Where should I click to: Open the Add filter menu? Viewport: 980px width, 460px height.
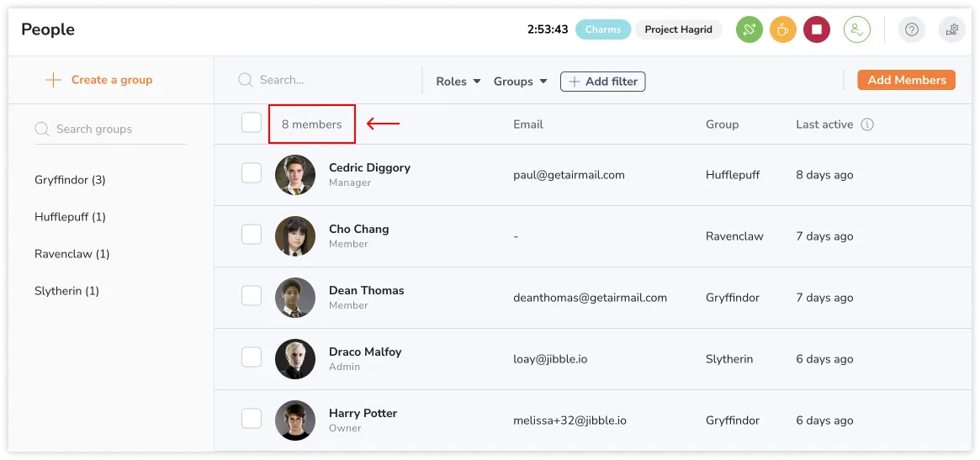602,82
